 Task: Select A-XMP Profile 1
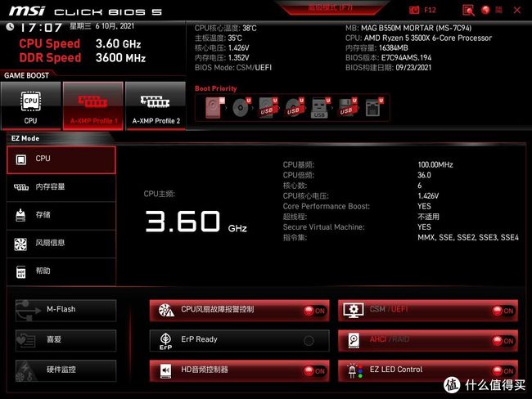coord(93,105)
